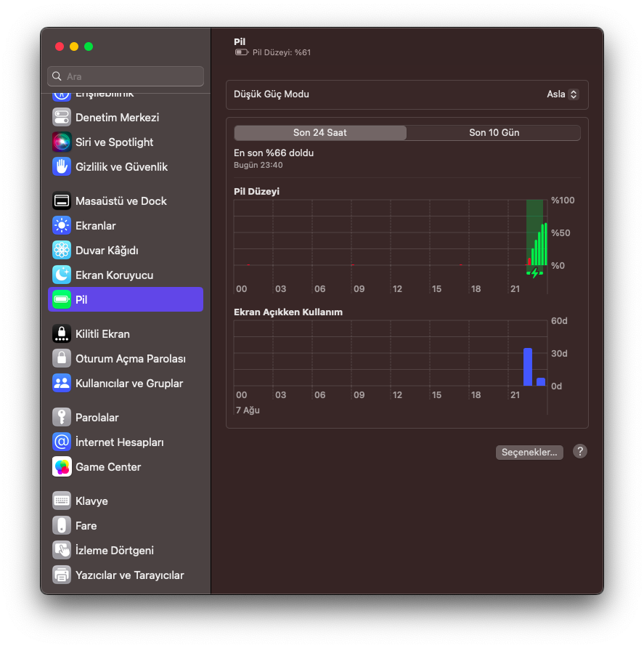Click the help question mark button
The image size is (644, 648).
click(x=579, y=451)
